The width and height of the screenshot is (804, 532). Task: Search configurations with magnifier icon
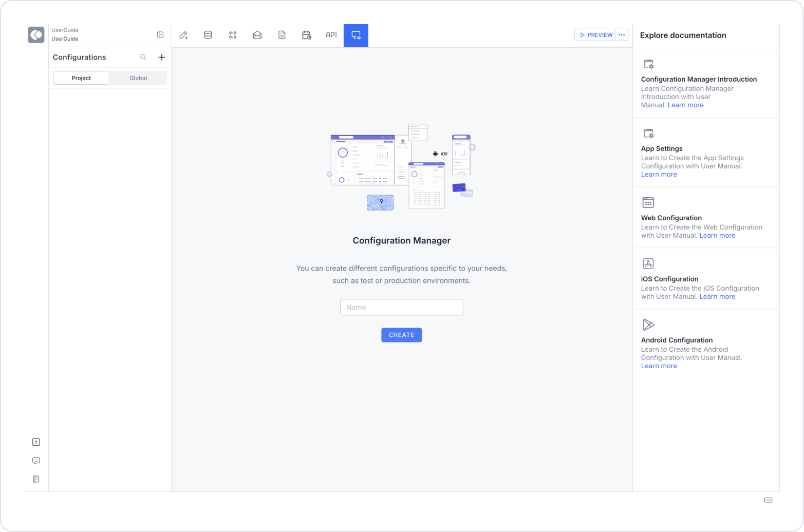click(143, 58)
